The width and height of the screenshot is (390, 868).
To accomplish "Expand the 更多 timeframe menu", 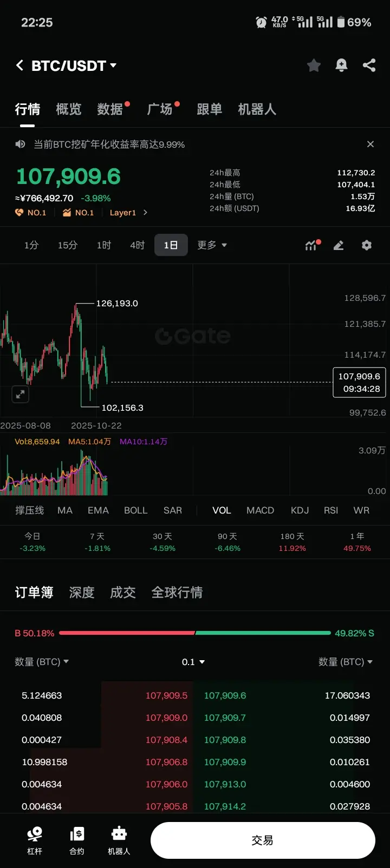I will click(x=212, y=245).
